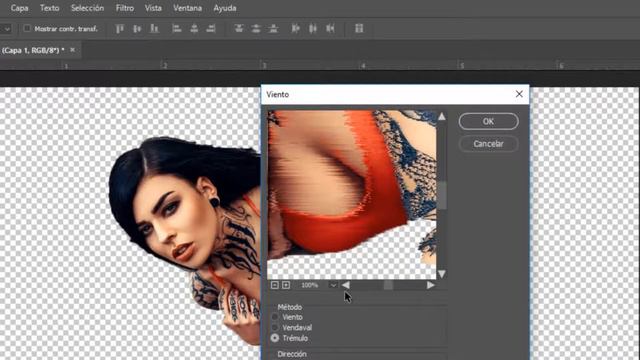640x360 pixels.
Task: Click Align horizontal centers icon
Action: [x=194, y=29]
